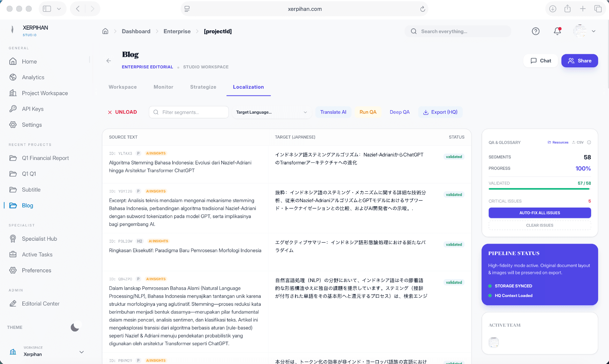Viewport: 609px width, 364px height.
Task: Open the Specialist Hub
Action: tap(39, 239)
